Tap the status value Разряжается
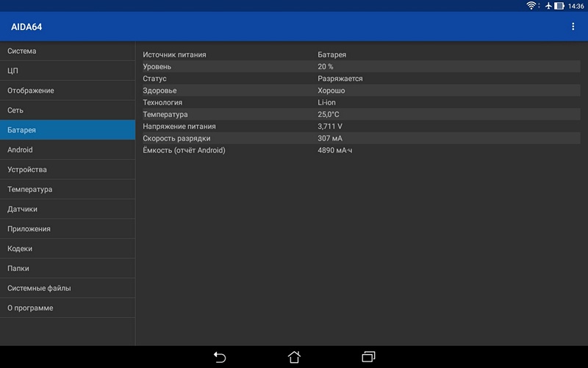588x368 pixels. (x=340, y=79)
